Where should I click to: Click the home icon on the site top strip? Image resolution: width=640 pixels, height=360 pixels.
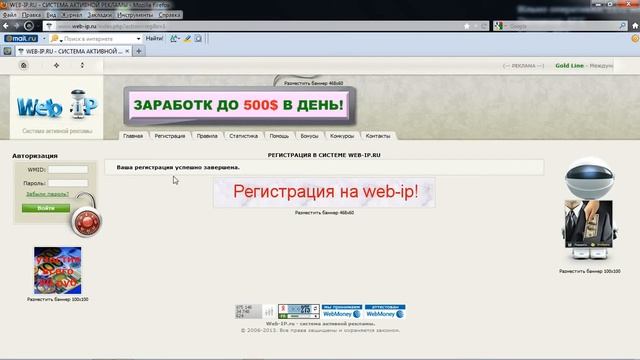(24, 65)
